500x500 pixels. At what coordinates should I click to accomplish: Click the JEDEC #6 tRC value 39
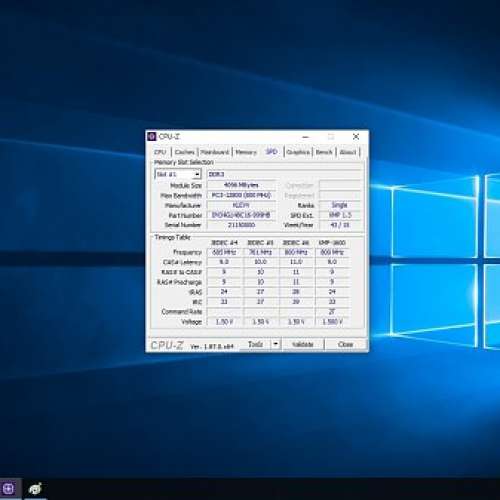(296, 302)
